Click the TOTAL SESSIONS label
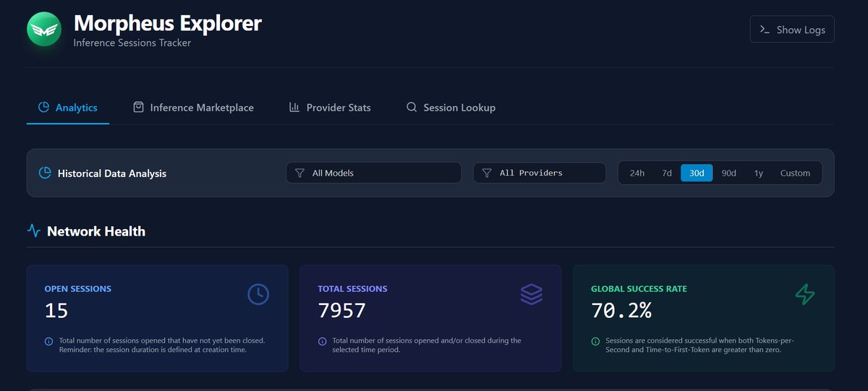868x391 pixels. (x=353, y=288)
